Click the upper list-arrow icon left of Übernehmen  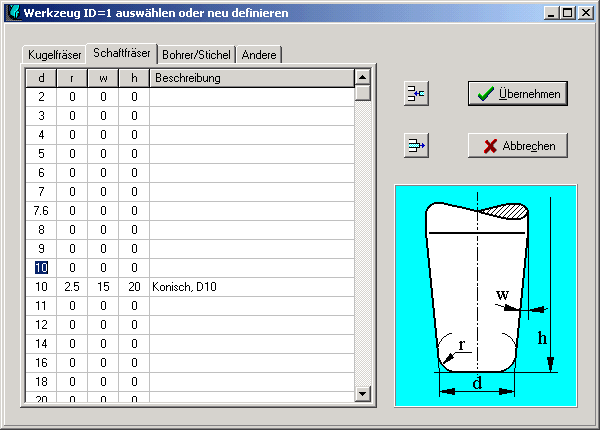(415, 94)
